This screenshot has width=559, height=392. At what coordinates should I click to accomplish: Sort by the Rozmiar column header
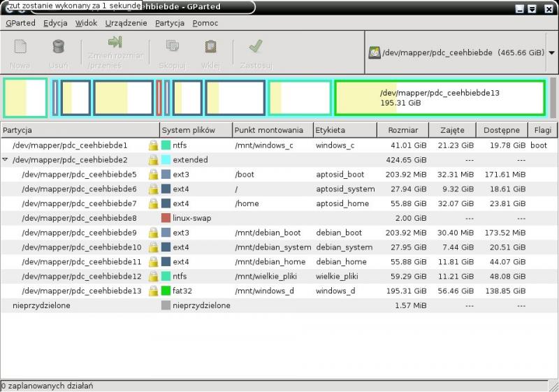pos(404,130)
